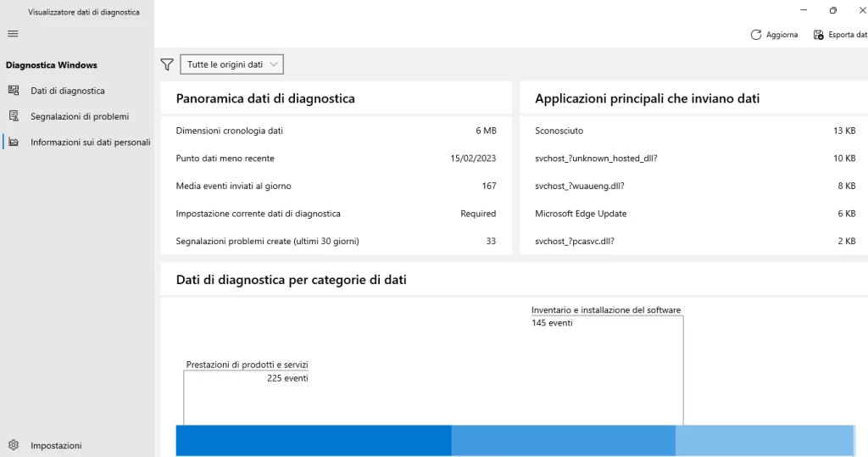Click the Dati di diagnostica sidebar icon
Image resolution: width=868 pixels, height=457 pixels.
[x=14, y=90]
